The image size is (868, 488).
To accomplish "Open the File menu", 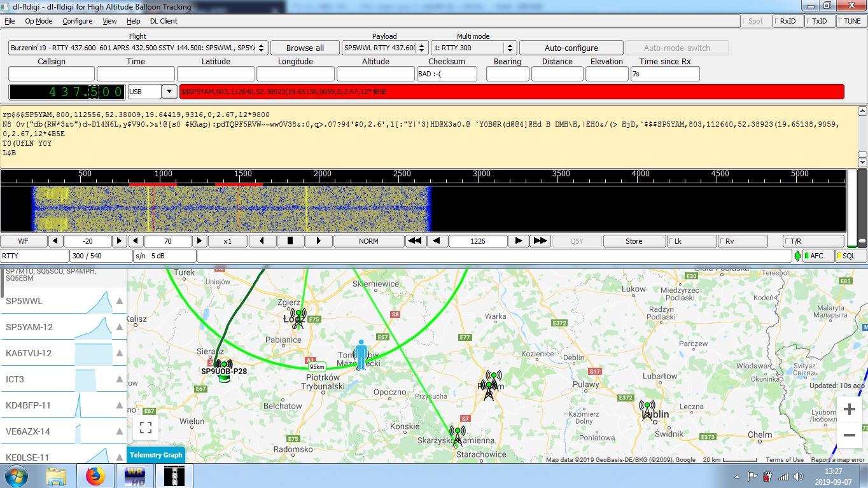I will [x=10, y=21].
